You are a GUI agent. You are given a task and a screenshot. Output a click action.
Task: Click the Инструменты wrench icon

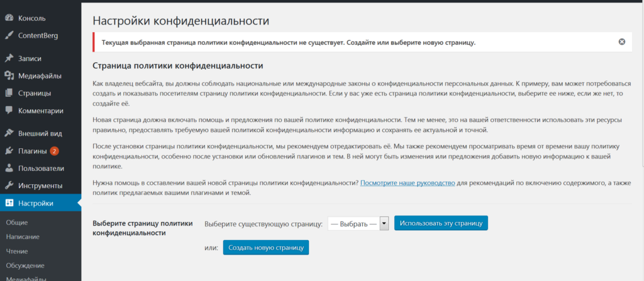coord(9,185)
